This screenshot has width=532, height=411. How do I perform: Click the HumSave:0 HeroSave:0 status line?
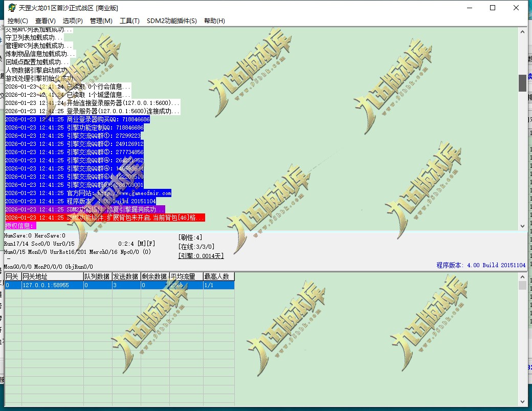[x=35, y=235]
